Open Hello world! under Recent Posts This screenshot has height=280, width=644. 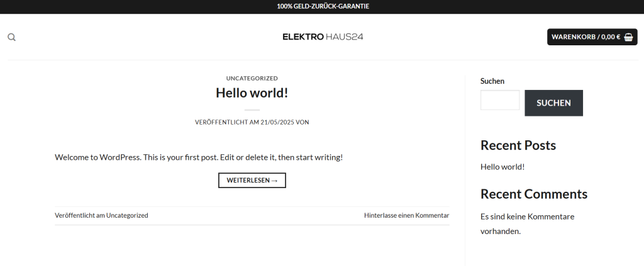click(502, 167)
